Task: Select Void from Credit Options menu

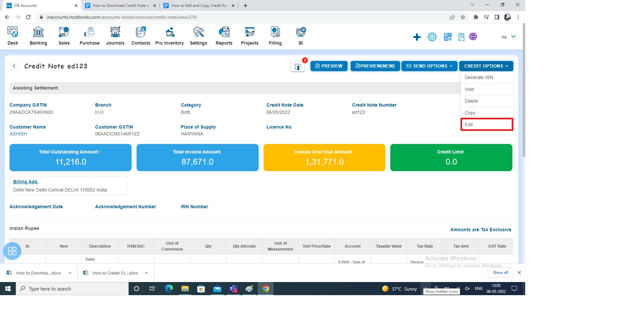Action: [x=487, y=89]
